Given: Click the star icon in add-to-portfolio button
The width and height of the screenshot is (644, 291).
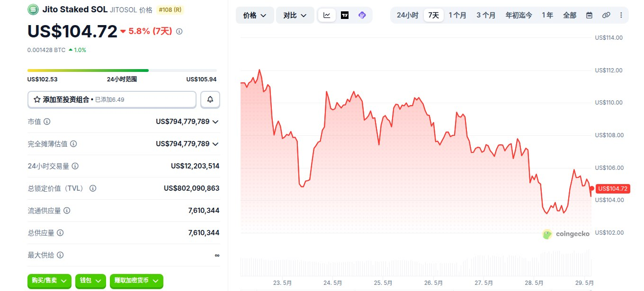Looking at the screenshot, I should [37, 99].
